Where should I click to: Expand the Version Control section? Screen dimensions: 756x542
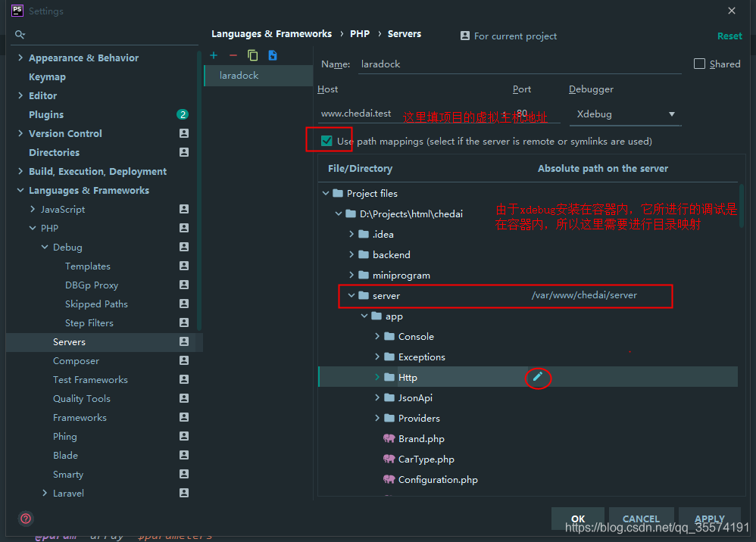[x=20, y=133]
